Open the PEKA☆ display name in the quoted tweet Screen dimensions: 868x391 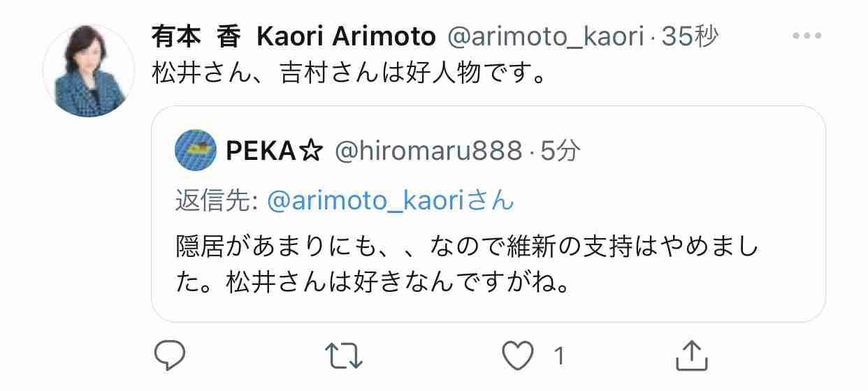coord(275,150)
